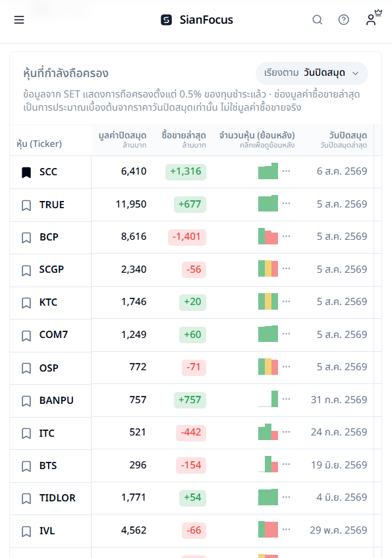Click the SianFocus logo

point(197,20)
